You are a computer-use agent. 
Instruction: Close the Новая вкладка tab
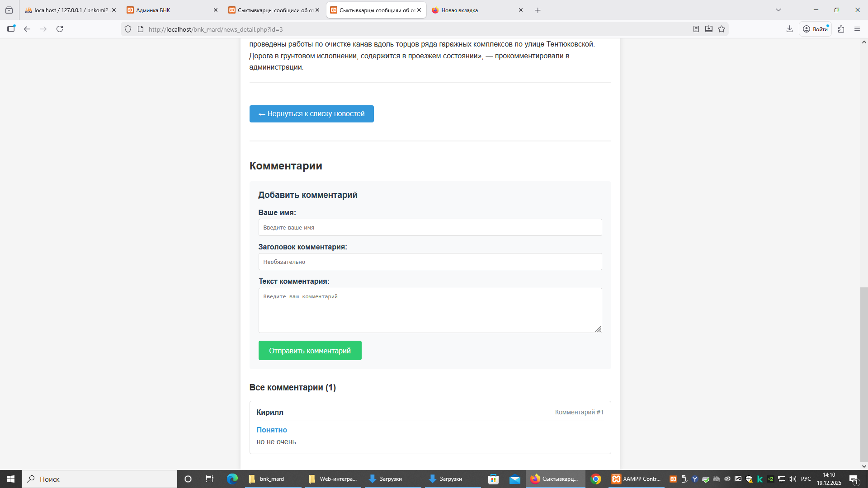tap(520, 10)
